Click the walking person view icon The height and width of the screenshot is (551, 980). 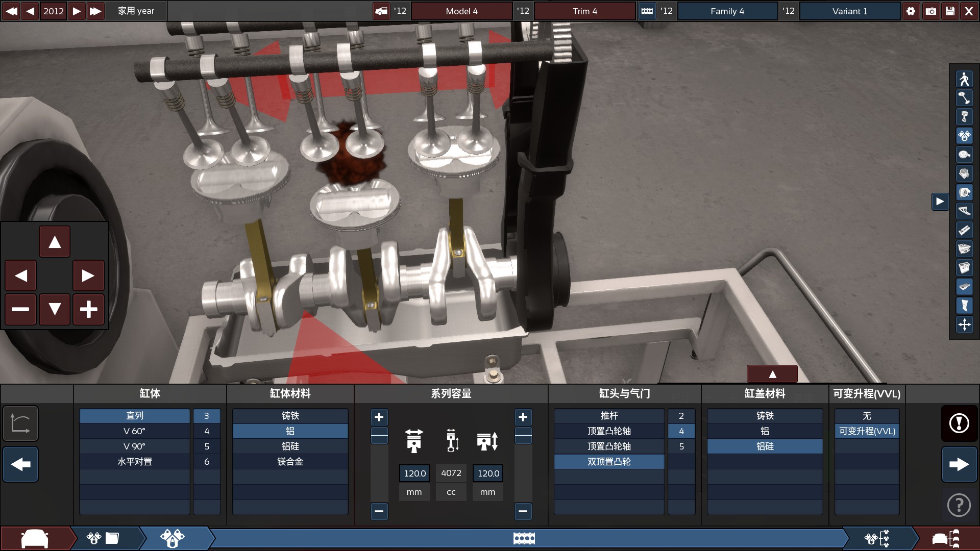[x=964, y=79]
